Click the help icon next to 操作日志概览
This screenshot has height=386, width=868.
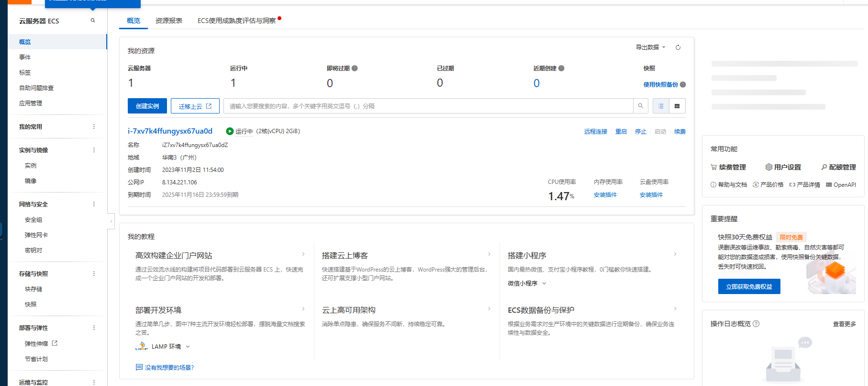[x=756, y=324]
